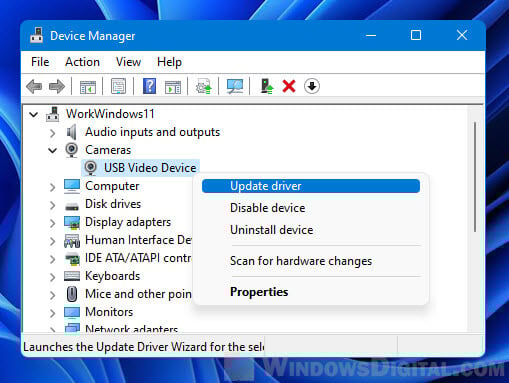509x383 pixels.
Task: Expand the Display adapters chevron
Action: tap(52, 223)
